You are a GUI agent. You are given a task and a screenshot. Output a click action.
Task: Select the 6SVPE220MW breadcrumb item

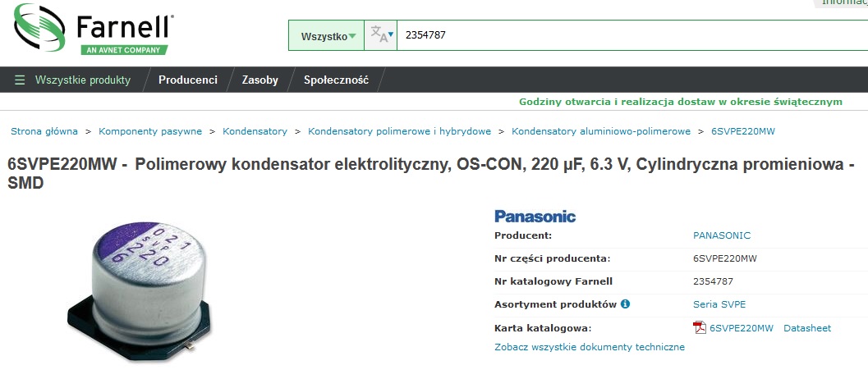(x=743, y=131)
